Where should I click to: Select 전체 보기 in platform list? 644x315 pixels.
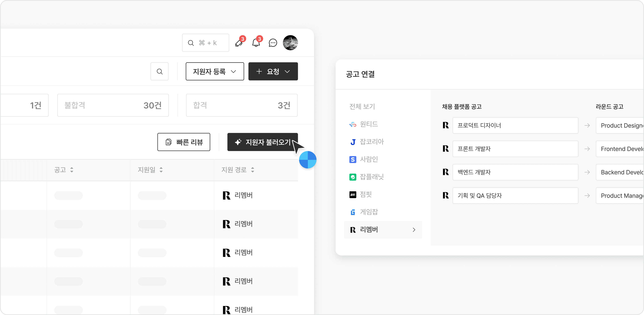tap(362, 107)
